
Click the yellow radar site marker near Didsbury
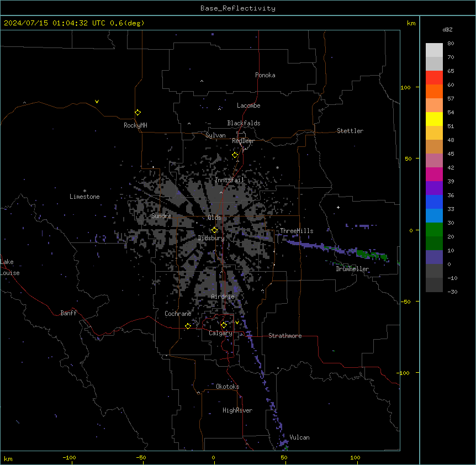[215, 230]
